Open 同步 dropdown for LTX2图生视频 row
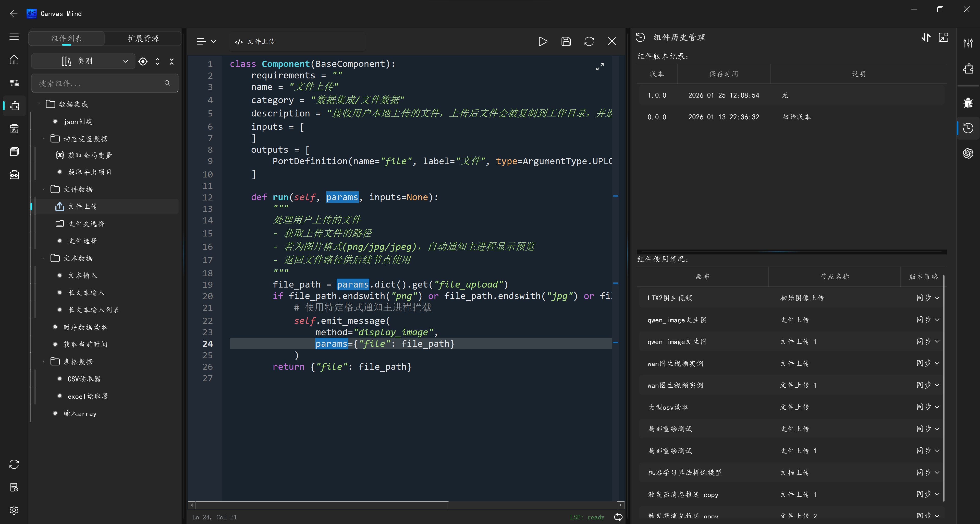This screenshot has height=524, width=980. (928, 297)
